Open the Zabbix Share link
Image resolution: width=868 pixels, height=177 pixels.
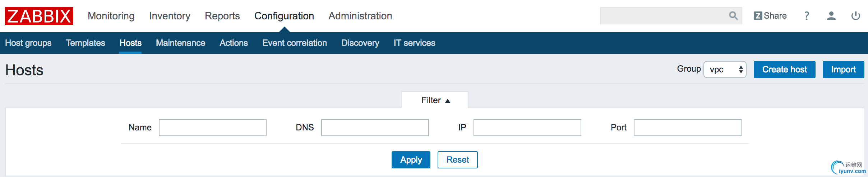point(770,16)
